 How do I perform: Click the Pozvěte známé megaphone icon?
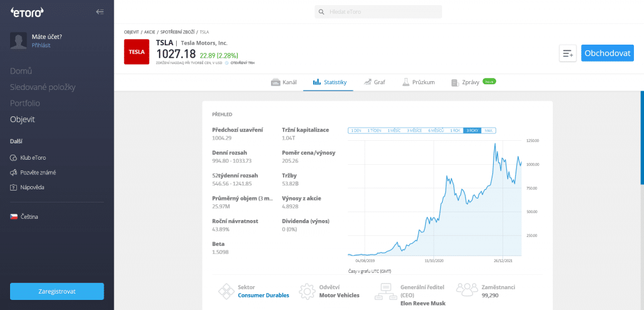pyautogui.click(x=14, y=172)
